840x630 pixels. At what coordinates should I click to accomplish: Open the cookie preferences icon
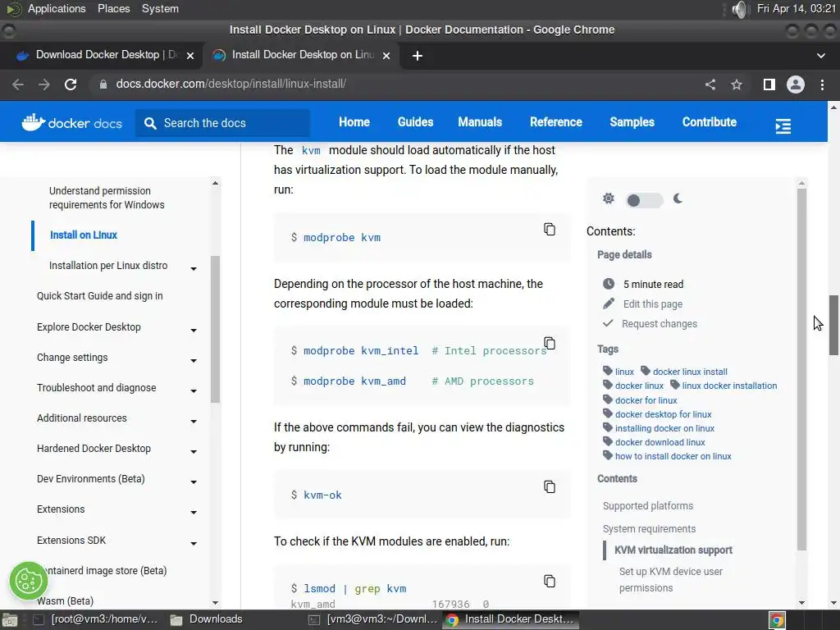[x=29, y=581]
